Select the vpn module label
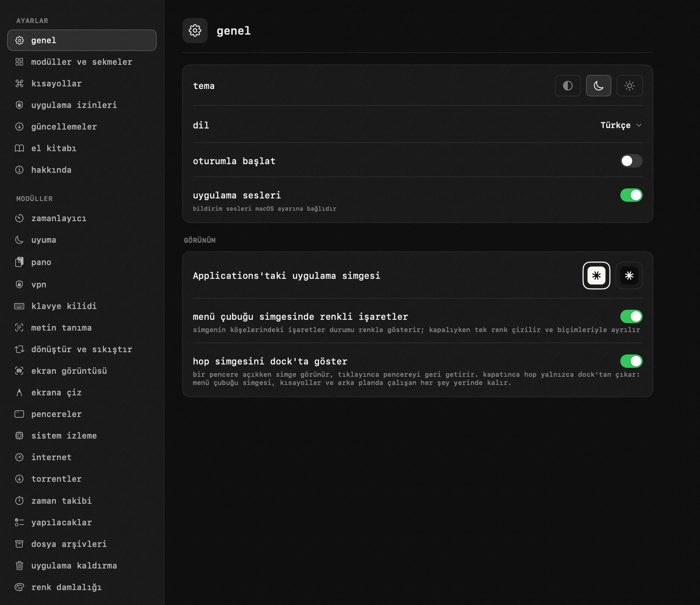Screen dimensions: 700x605 point(39,285)
